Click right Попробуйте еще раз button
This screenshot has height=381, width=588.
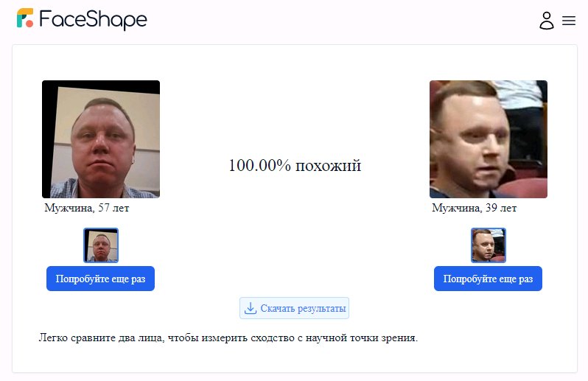pos(488,279)
